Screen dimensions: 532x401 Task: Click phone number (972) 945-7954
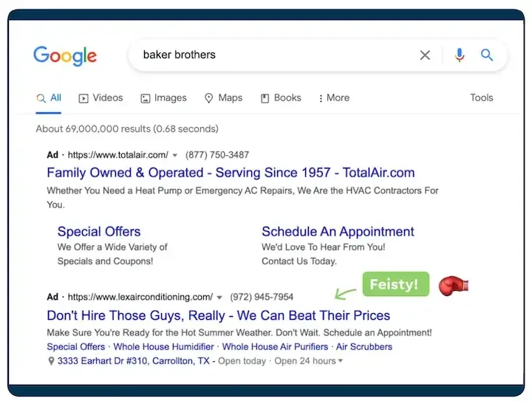point(262,297)
